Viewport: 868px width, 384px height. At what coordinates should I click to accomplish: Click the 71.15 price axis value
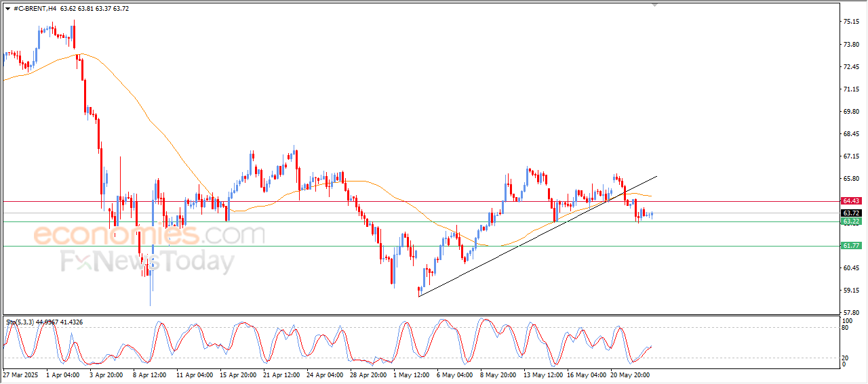(x=852, y=89)
